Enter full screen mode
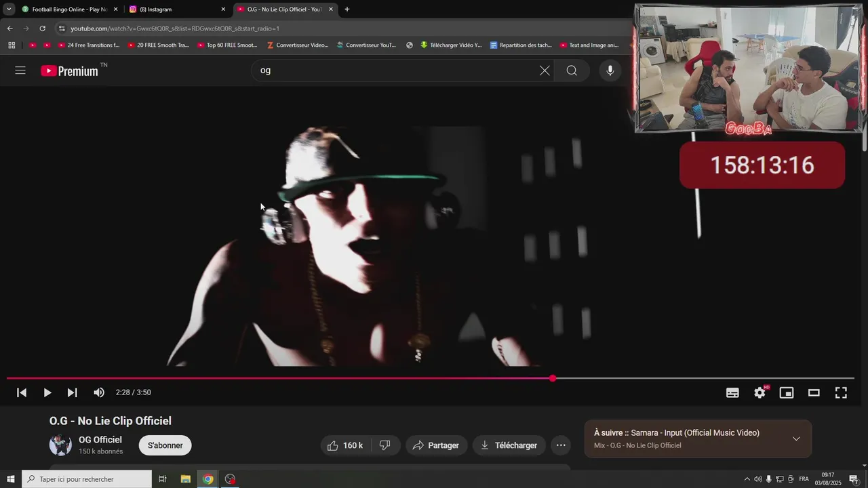The height and width of the screenshot is (488, 868). (x=841, y=392)
